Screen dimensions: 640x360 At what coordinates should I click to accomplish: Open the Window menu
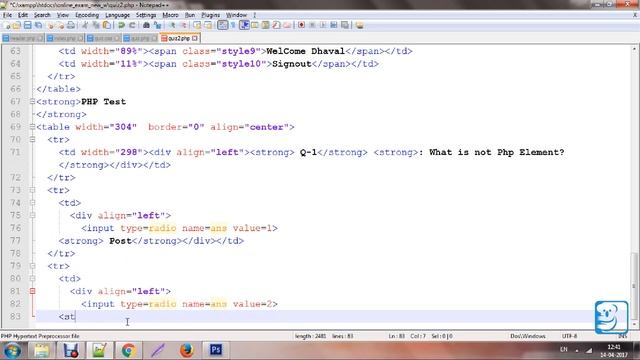(x=236, y=15)
